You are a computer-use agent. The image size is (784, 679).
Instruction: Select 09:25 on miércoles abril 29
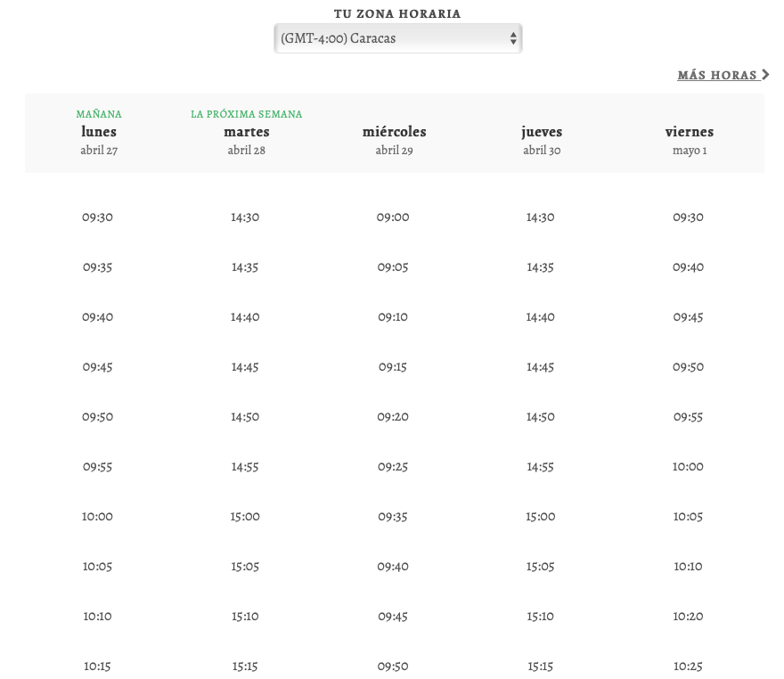click(393, 466)
